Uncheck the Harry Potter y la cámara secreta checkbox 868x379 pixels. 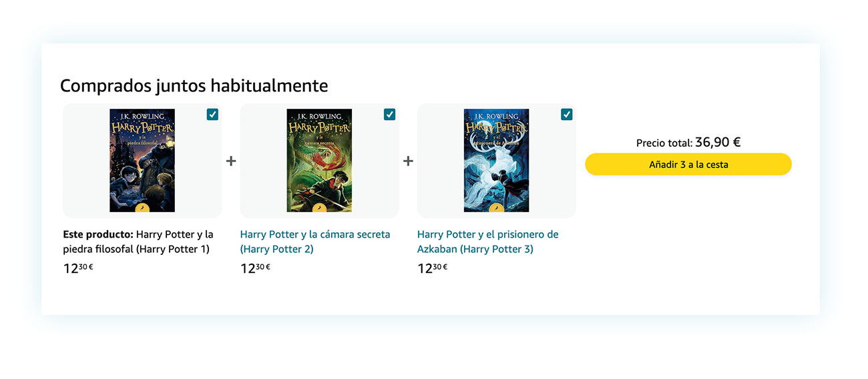coord(390,115)
